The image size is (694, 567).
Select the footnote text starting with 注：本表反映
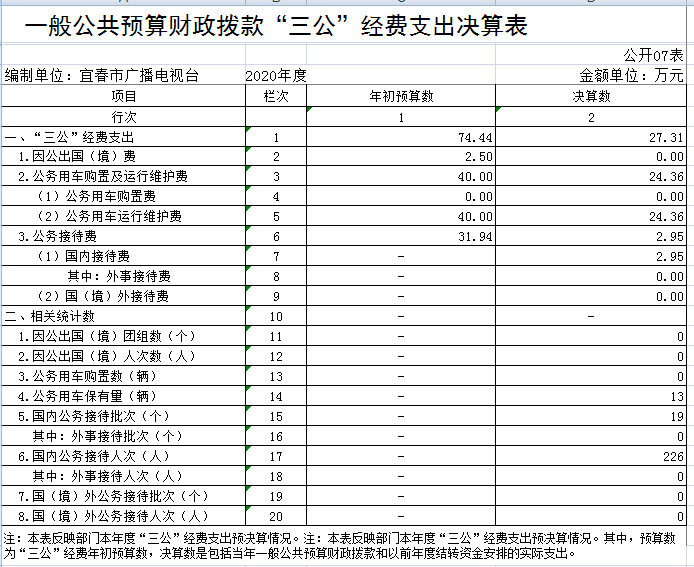340,546
